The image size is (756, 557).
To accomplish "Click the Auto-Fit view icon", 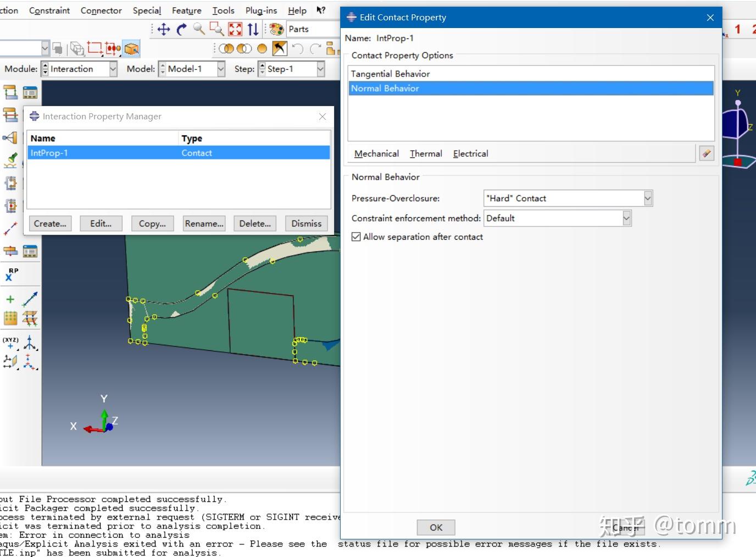I will 235,29.
